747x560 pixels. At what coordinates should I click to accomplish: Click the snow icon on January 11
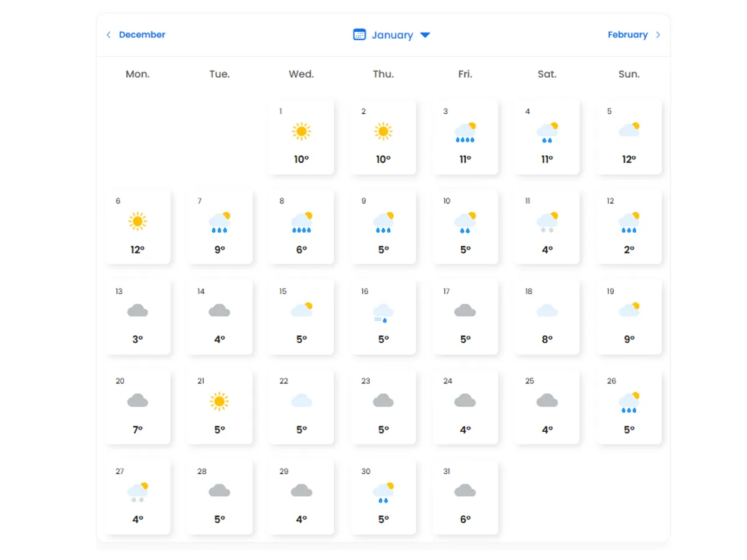(547, 222)
